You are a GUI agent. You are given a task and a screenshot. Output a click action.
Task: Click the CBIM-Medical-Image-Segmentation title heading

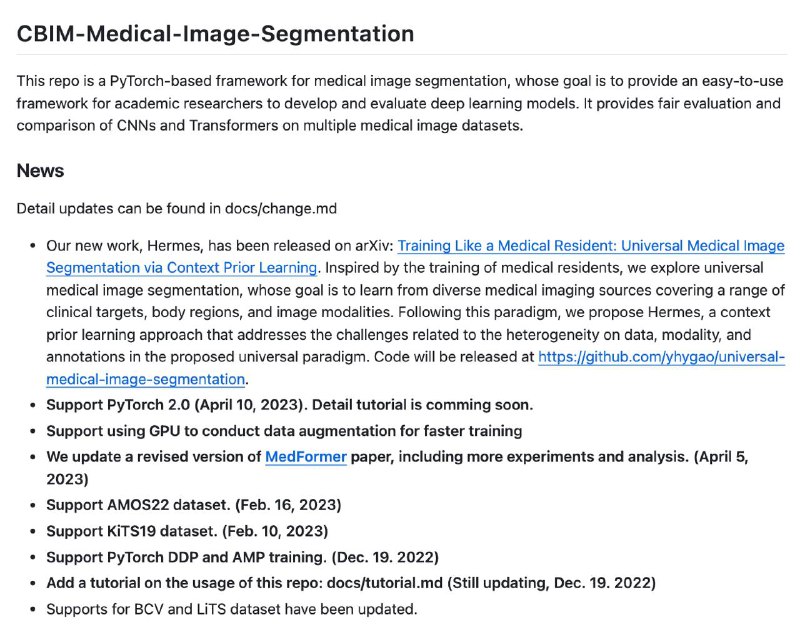tap(215, 34)
